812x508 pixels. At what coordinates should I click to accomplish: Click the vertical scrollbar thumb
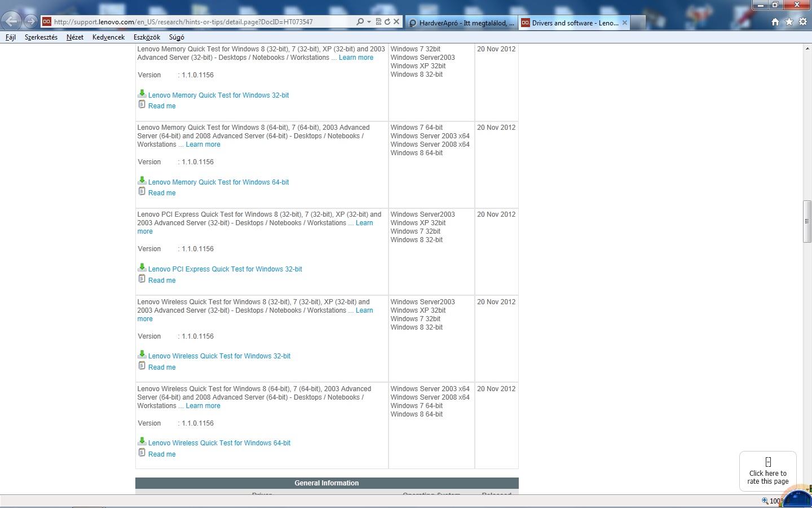point(807,221)
